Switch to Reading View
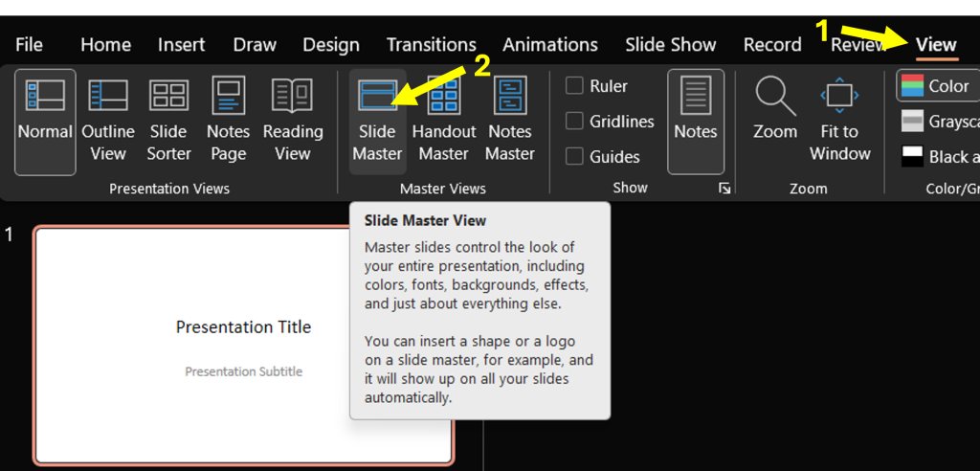The image size is (980, 471). tap(293, 120)
